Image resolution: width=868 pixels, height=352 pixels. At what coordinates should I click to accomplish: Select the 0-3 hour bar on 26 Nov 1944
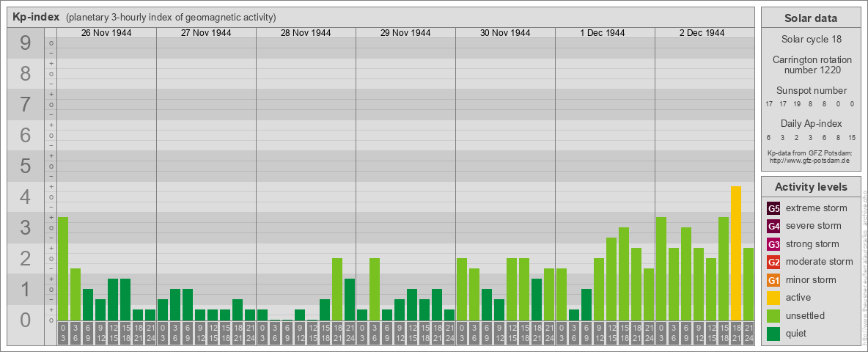[x=63, y=269]
